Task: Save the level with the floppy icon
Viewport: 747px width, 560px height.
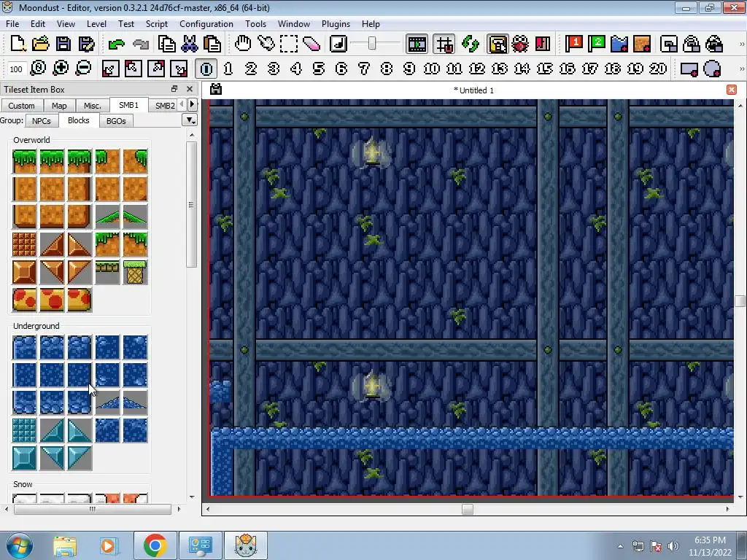Action: (63, 44)
